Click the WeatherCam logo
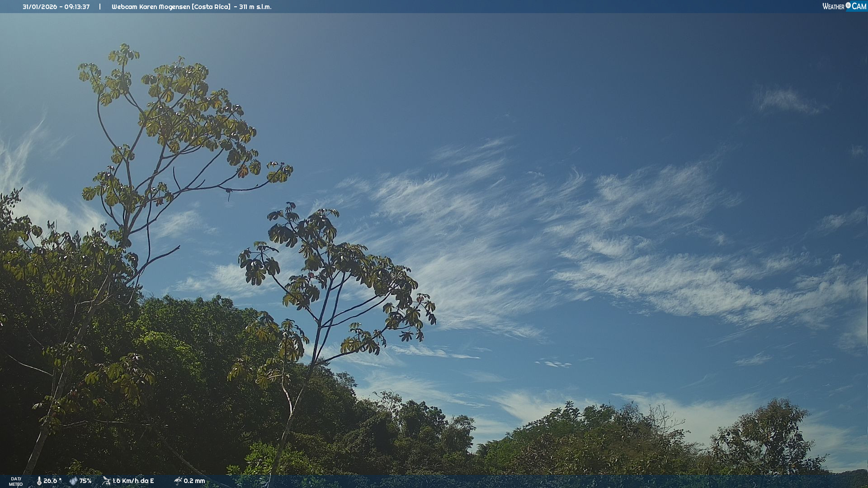 pyautogui.click(x=844, y=6)
